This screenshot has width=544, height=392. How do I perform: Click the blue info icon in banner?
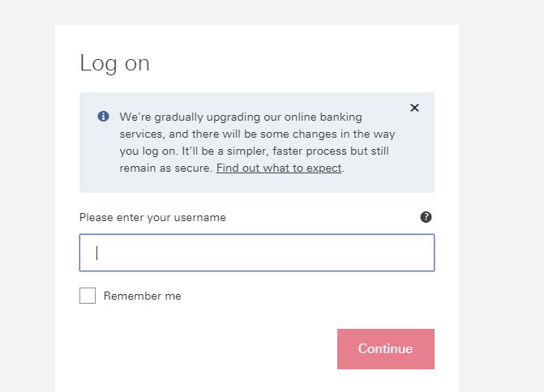[x=103, y=117]
